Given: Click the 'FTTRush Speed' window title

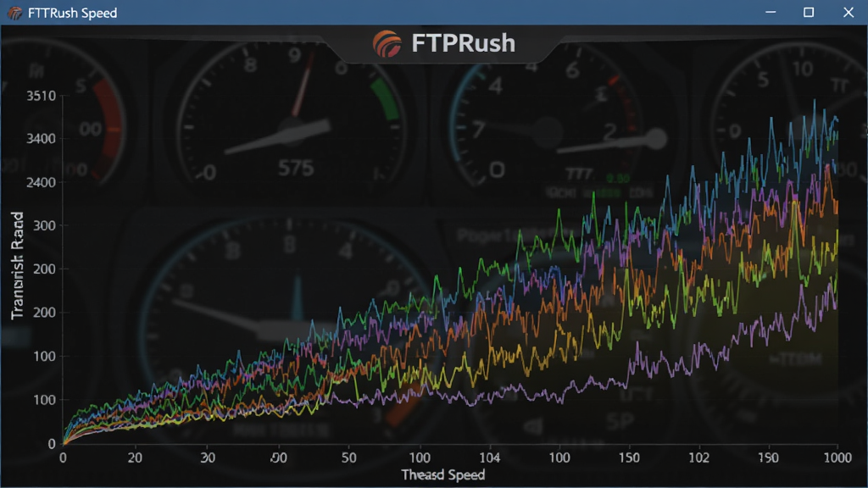Looking at the screenshot, I should (73, 13).
